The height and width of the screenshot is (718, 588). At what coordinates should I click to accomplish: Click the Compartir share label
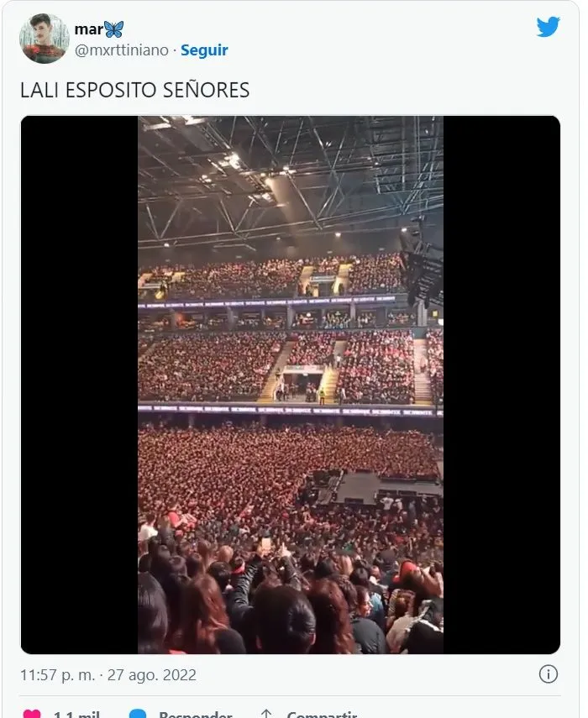pyautogui.click(x=322, y=714)
